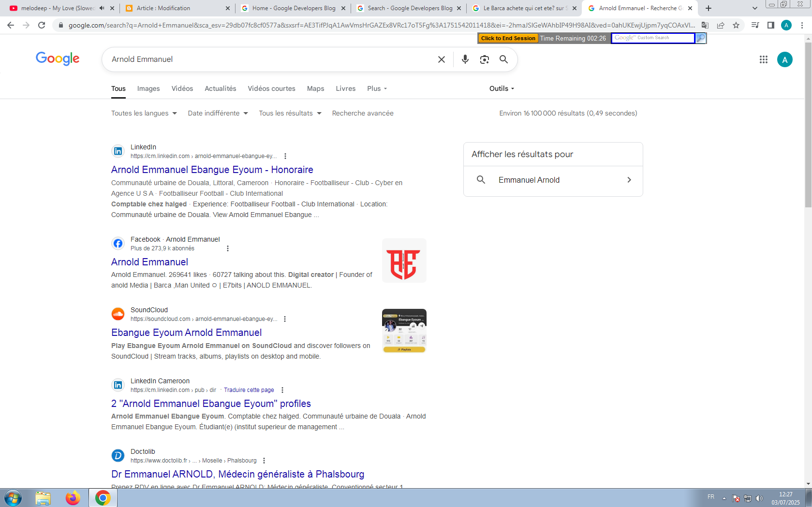Switch to Article : Modification browser tab
The width and height of the screenshot is (812, 507).
[x=177, y=8]
